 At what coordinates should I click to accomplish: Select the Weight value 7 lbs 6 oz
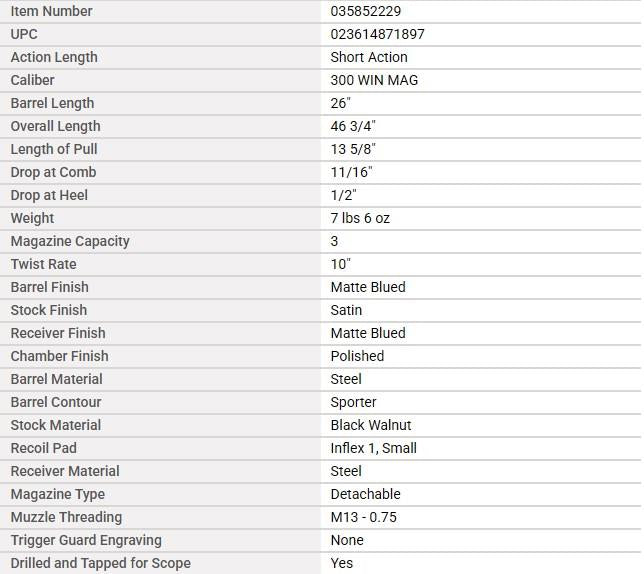pos(360,218)
